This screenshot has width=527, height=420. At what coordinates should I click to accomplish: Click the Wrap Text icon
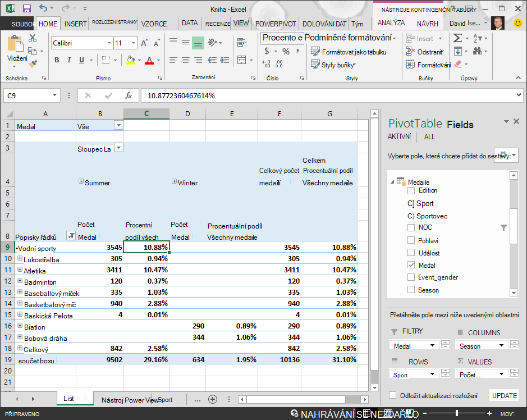(242, 42)
